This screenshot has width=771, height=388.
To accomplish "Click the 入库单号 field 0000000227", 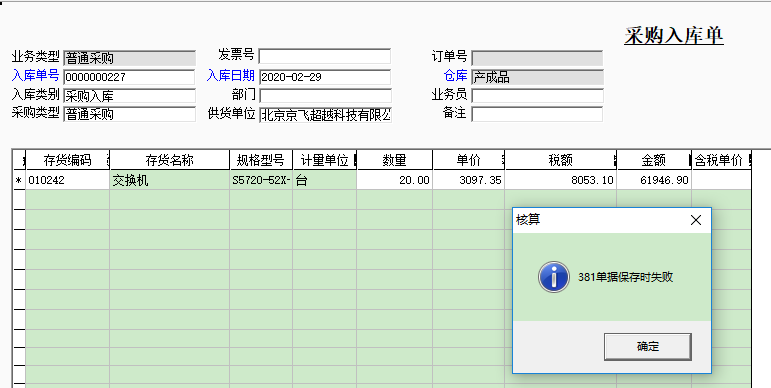I will click(129, 77).
